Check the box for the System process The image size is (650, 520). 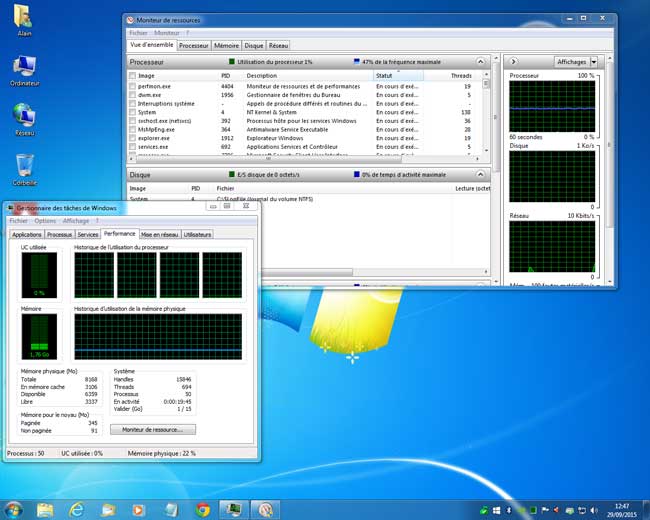[x=132, y=112]
